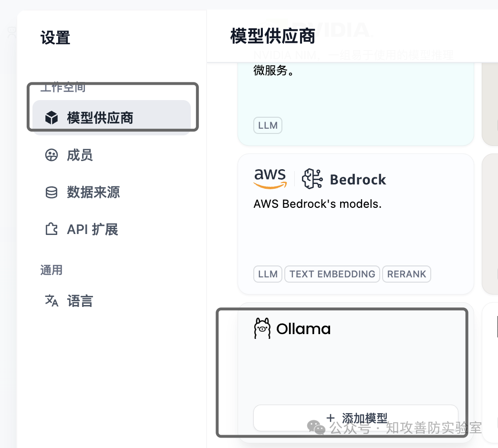498x448 pixels.
Task: Switch to the 语言 settings entry
Action: click(x=79, y=301)
